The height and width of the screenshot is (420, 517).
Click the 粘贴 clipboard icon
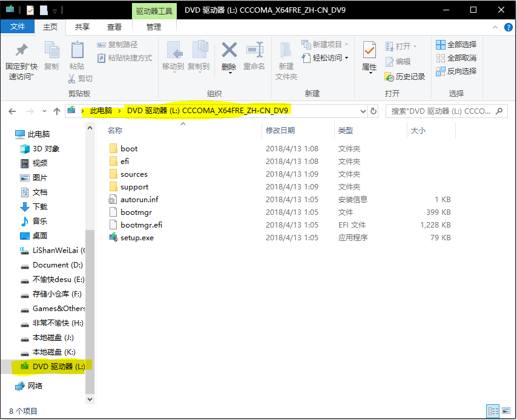77,50
